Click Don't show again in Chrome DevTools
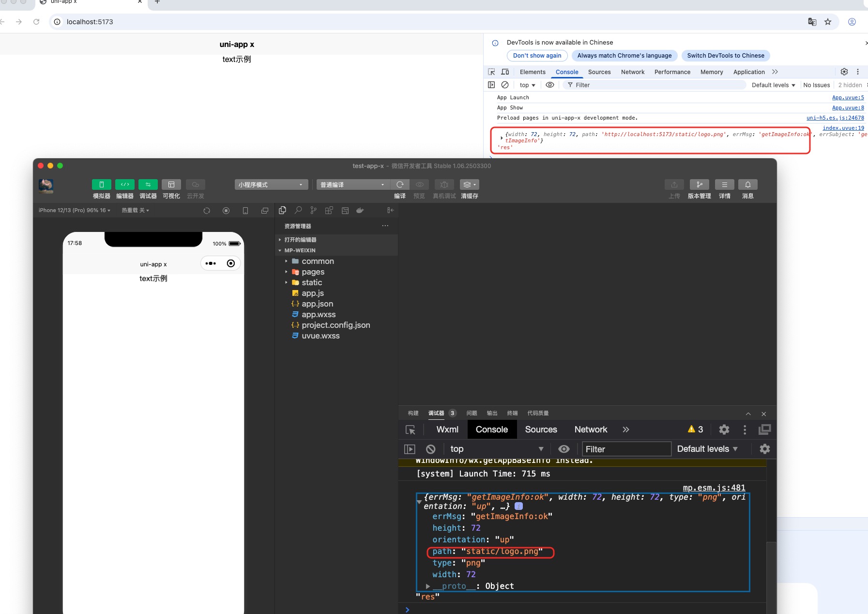 537,56
